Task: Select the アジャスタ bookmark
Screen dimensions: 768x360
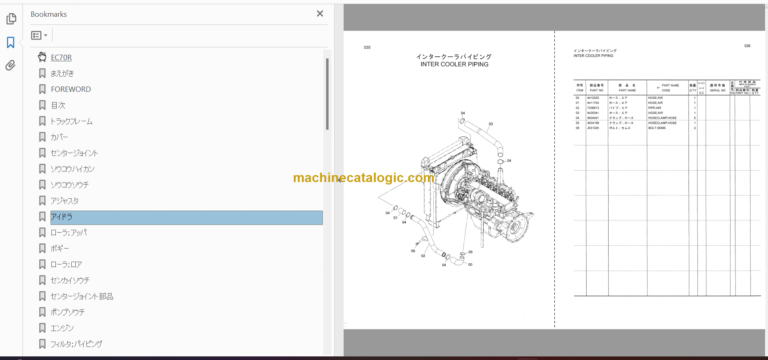Action: (x=65, y=201)
